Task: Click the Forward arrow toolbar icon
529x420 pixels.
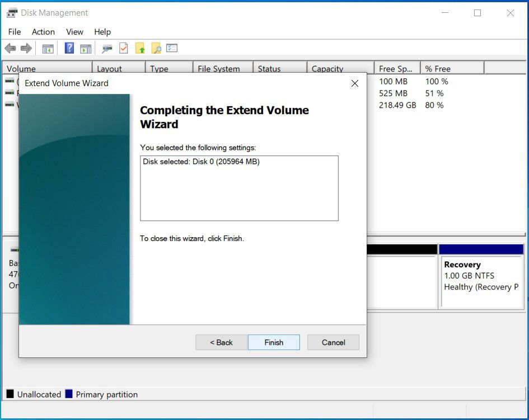Action: pyautogui.click(x=26, y=49)
